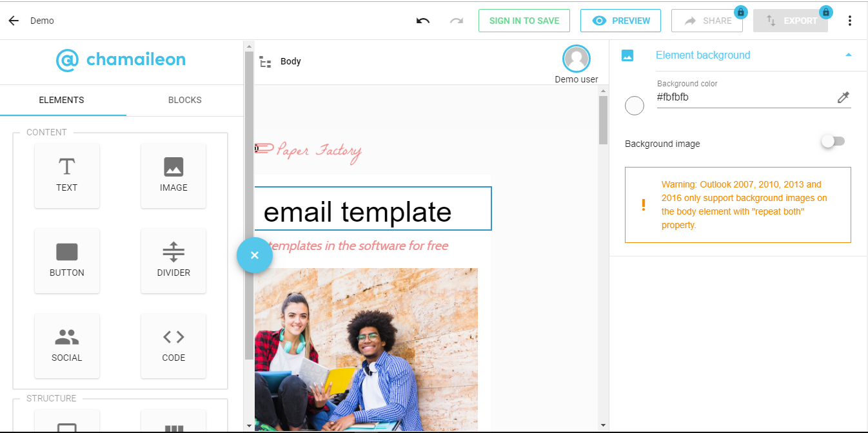Click the redo arrow
This screenshot has width=868, height=433.
pyautogui.click(x=457, y=21)
